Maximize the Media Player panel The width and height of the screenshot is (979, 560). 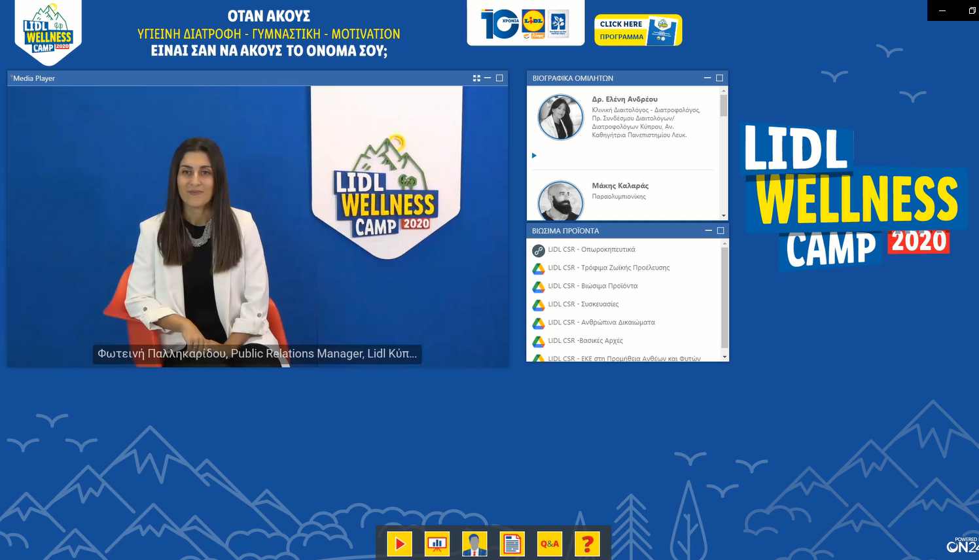[x=499, y=78]
